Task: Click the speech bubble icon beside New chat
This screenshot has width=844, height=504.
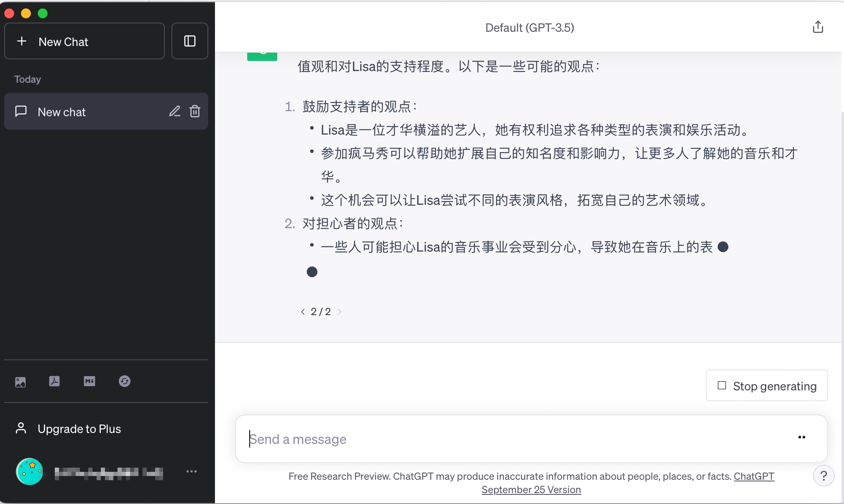Action: click(x=21, y=111)
